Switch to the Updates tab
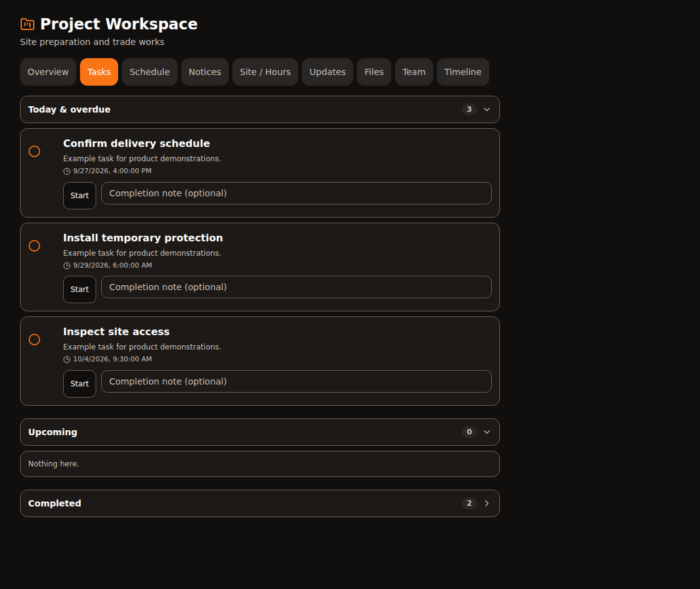This screenshot has height=589, width=700. point(327,72)
